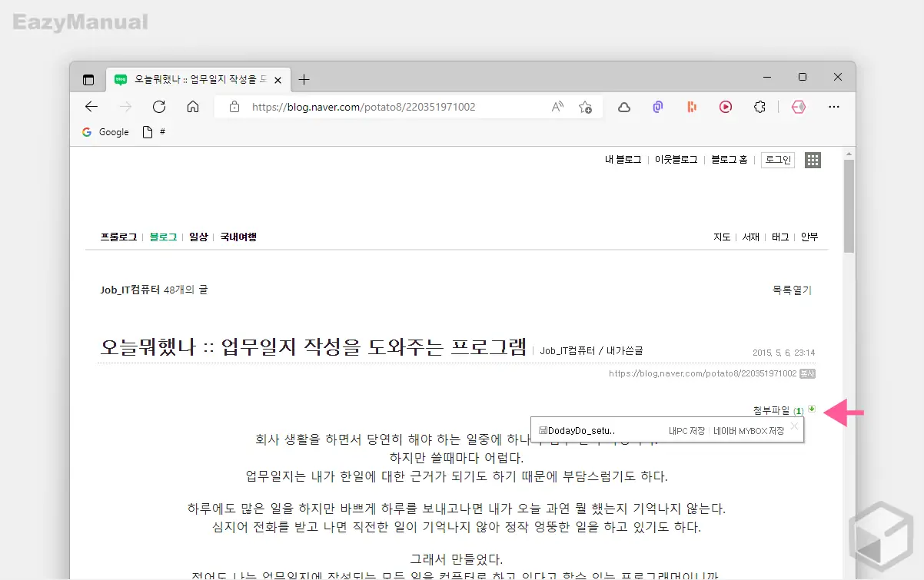Screen dimensions: 924x580
Task: Switch to the 블로그 category tab
Action: (162, 237)
